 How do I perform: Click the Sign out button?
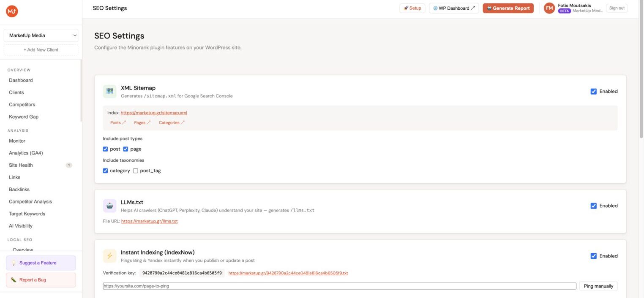(617, 8)
